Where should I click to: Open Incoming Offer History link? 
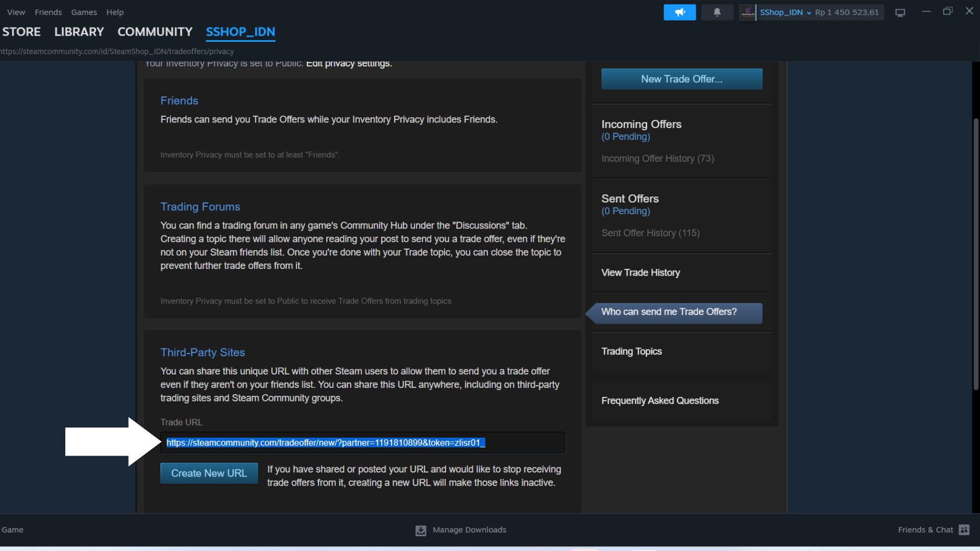click(x=657, y=159)
